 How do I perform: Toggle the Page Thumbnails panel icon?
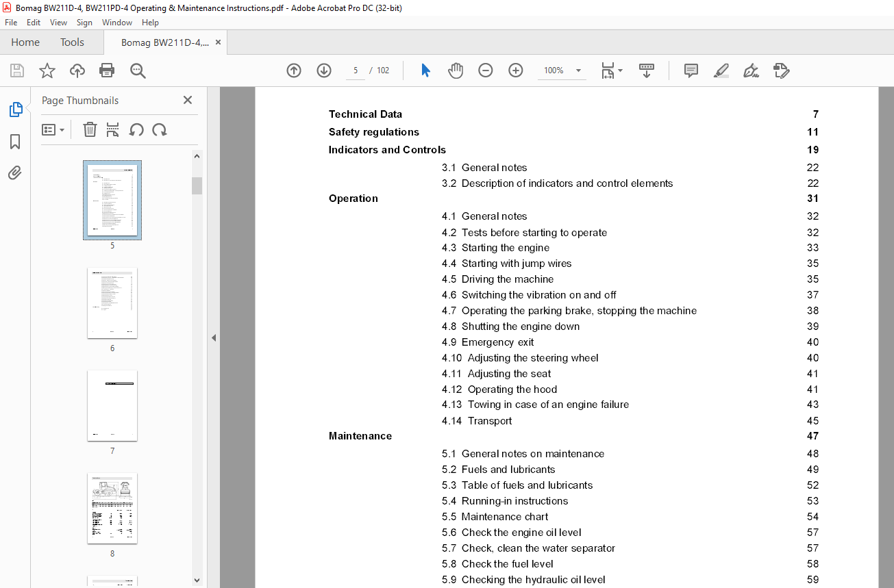coord(15,110)
